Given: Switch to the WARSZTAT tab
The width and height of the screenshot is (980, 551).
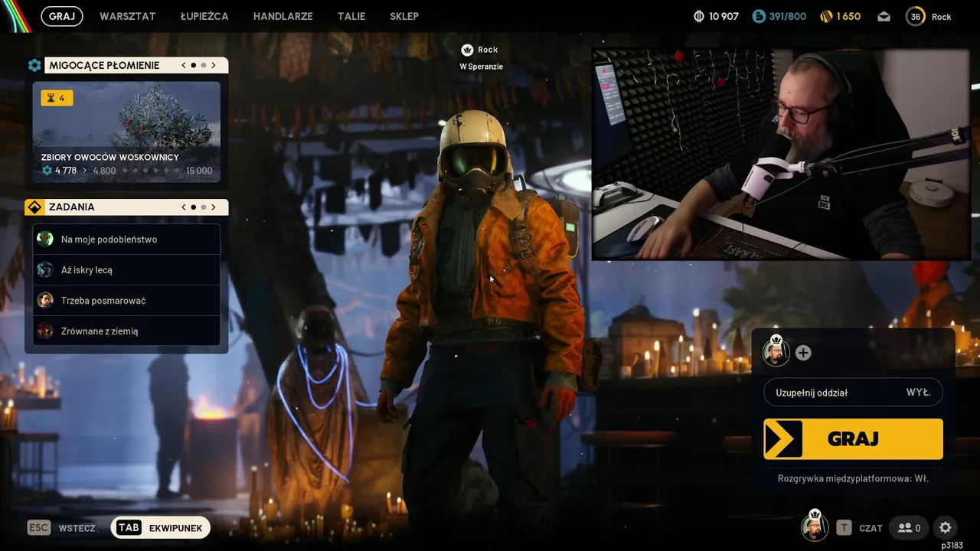Looking at the screenshot, I should coord(128,16).
